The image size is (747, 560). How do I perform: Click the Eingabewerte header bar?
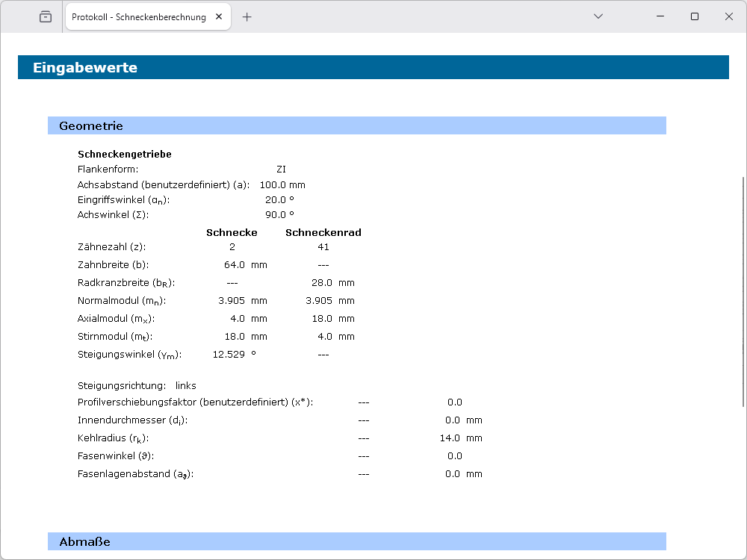tap(373, 67)
